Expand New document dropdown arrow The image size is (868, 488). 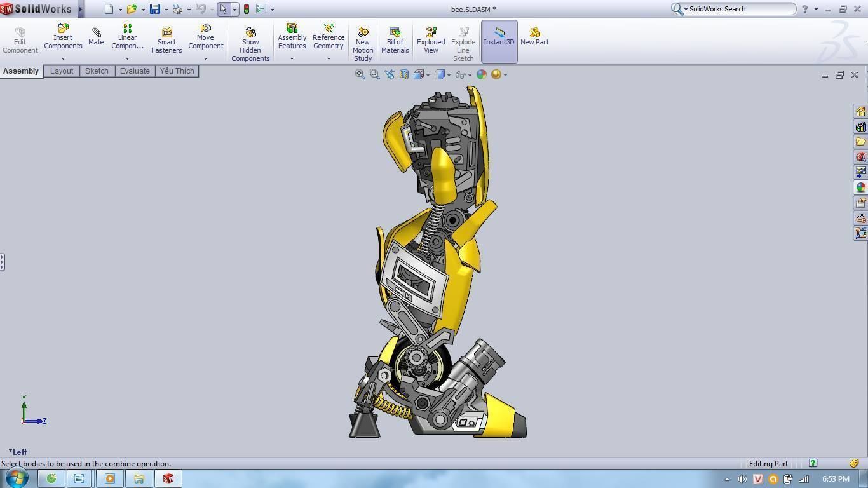120,10
